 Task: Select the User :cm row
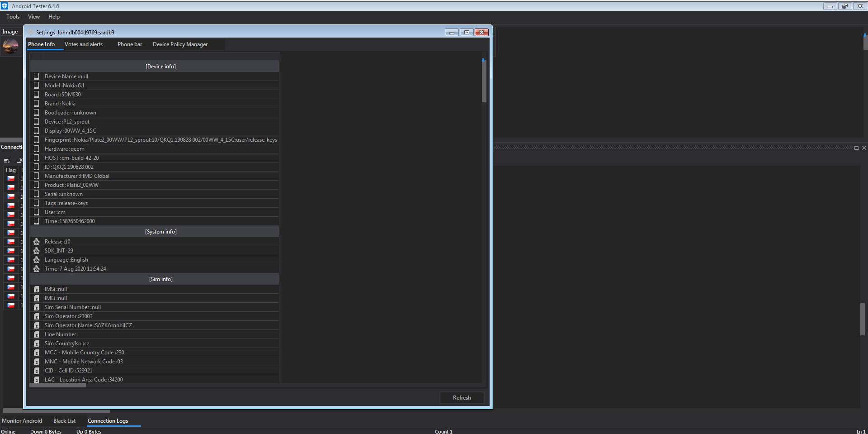154,212
